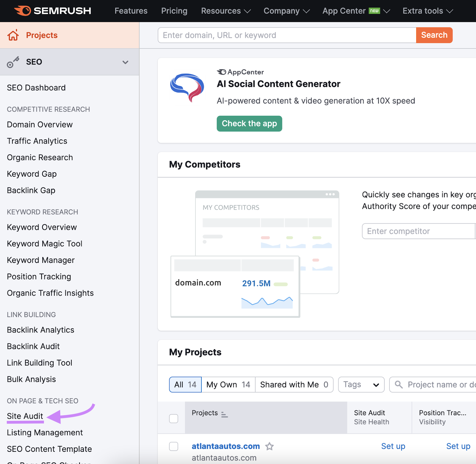Click the AI Social Content Generator logo
The height and width of the screenshot is (464, 476).
pyautogui.click(x=187, y=88)
